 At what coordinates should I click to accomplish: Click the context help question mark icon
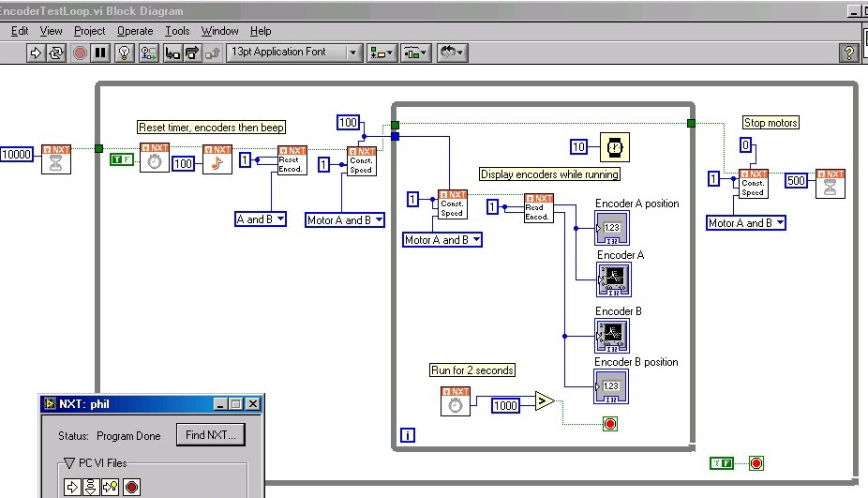pyautogui.click(x=848, y=53)
